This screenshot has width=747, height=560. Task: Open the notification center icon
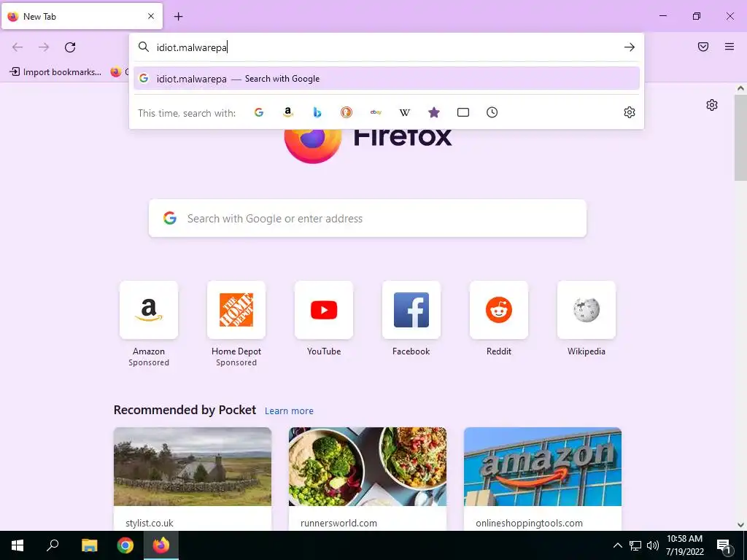coord(724,545)
